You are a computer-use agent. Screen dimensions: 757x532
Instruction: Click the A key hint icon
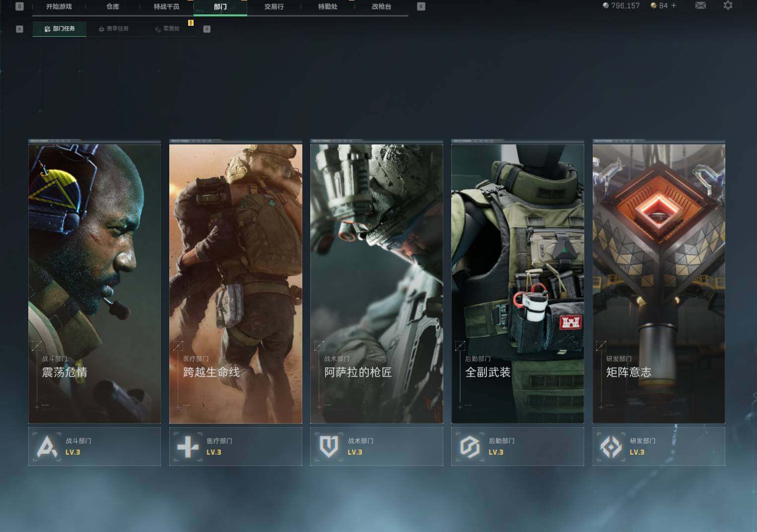point(20,29)
